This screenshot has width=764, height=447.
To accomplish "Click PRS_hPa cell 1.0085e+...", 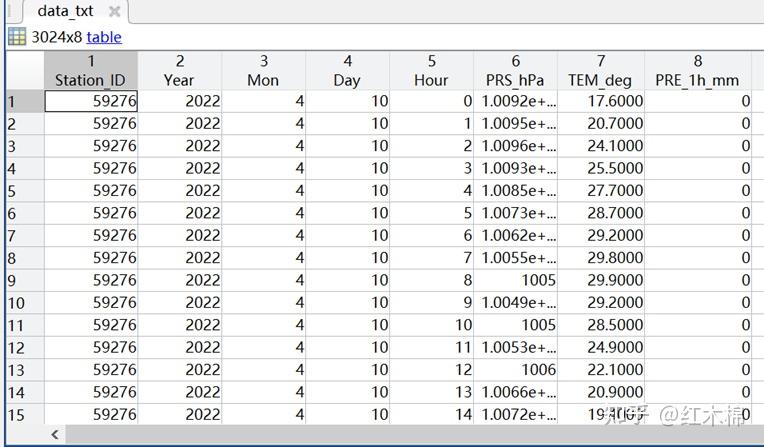I will click(x=516, y=191).
